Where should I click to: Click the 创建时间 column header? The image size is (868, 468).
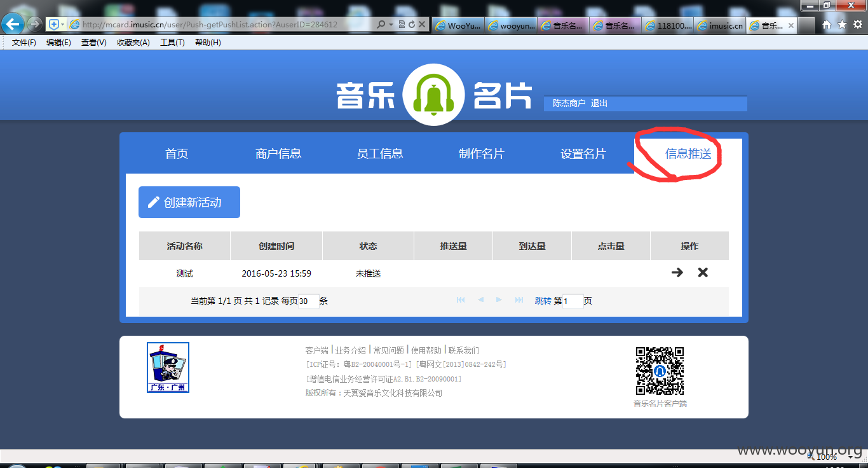pos(276,246)
